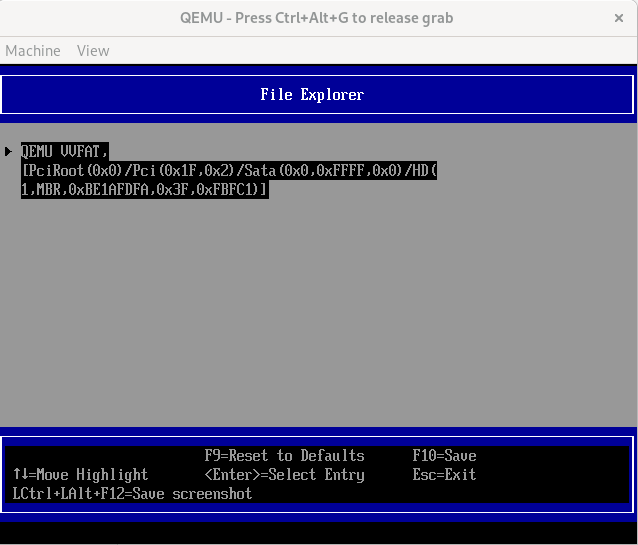Click the LCtrl+LAlt+F12=Save screenshot hint
638x545 pixels.
click(132, 494)
